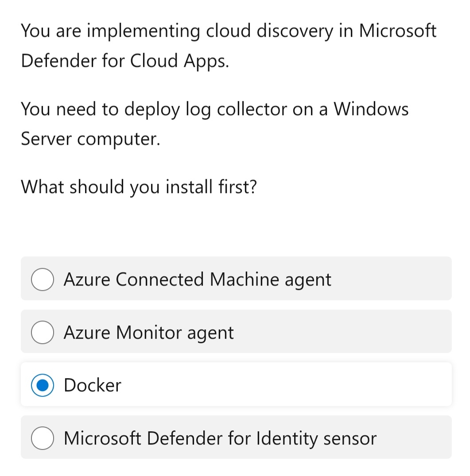The height and width of the screenshot is (476, 470).
Task: Select the Docker radio button
Action: click(42, 385)
